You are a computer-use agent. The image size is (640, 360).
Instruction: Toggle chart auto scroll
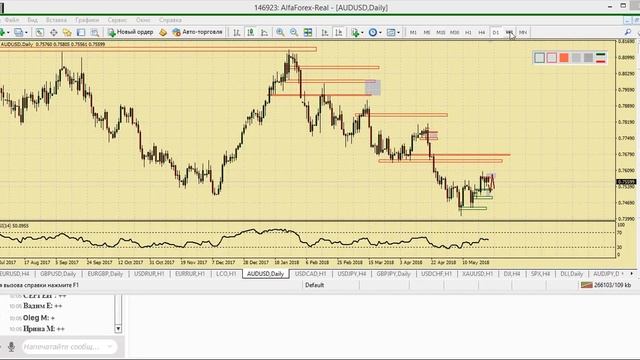click(325, 32)
